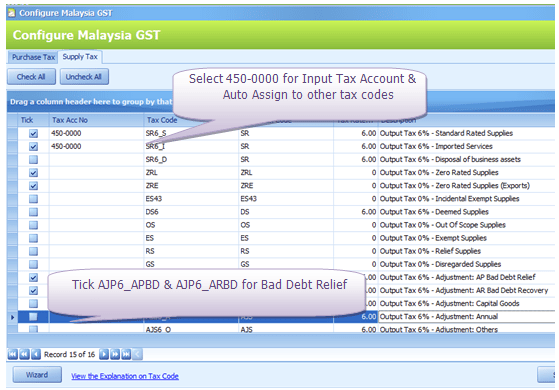Tick the DS6 Deemed Supplies checkbox
The height and width of the screenshot is (390, 559).
coord(33,212)
